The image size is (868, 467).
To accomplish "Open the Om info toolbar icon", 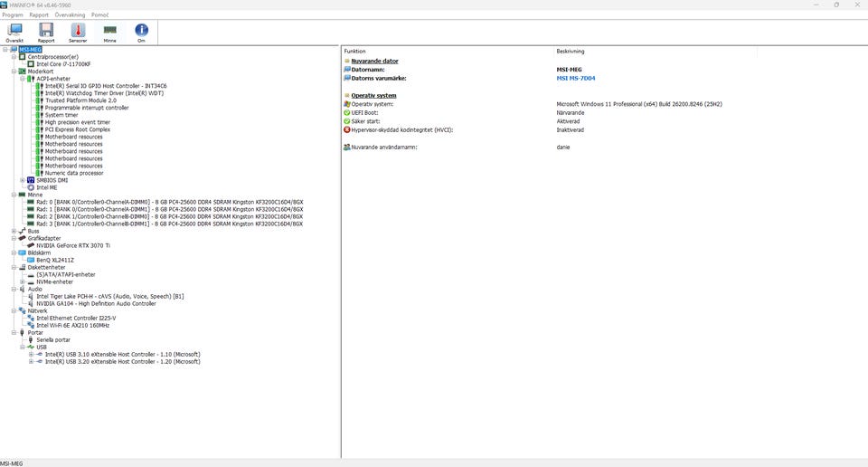I will coord(141,30).
